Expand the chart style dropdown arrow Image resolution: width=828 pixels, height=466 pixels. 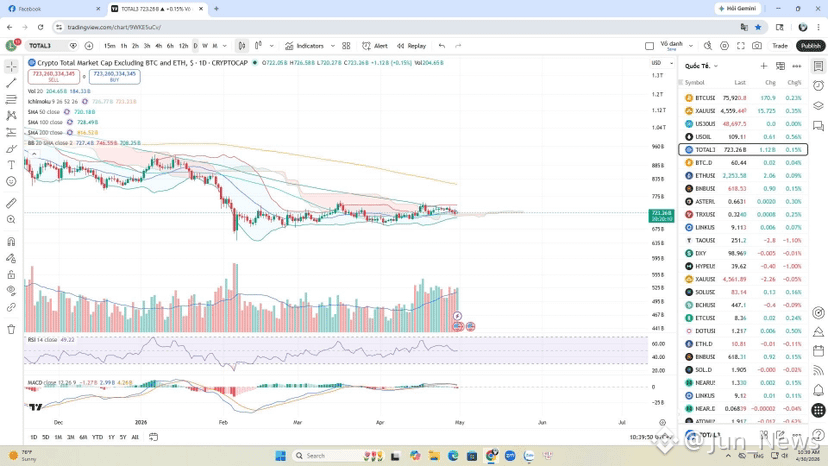(271, 46)
